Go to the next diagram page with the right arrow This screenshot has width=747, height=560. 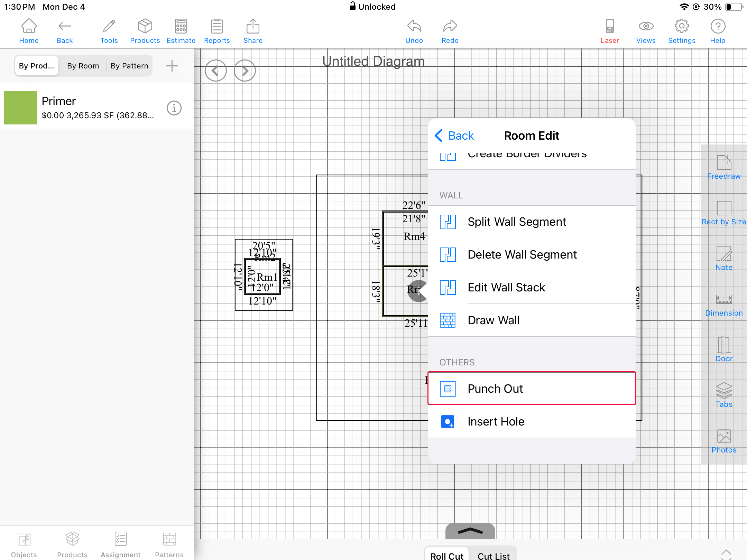[245, 71]
